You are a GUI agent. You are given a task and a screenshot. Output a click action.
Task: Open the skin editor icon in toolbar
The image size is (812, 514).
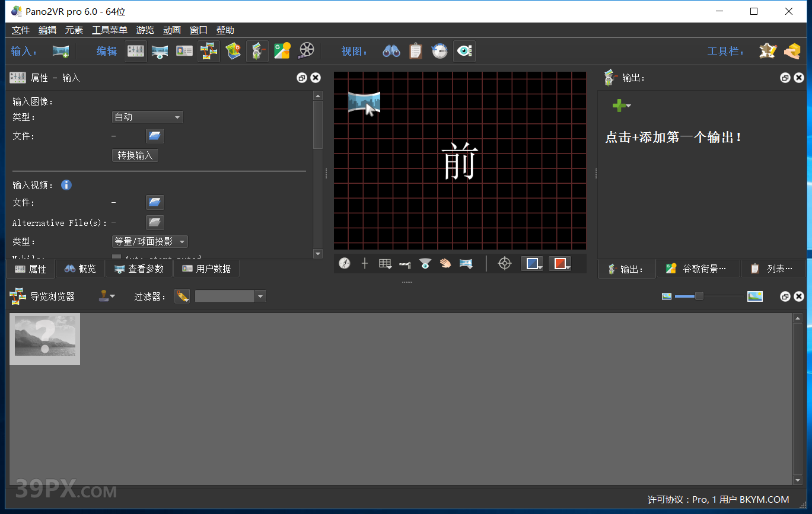[768, 52]
